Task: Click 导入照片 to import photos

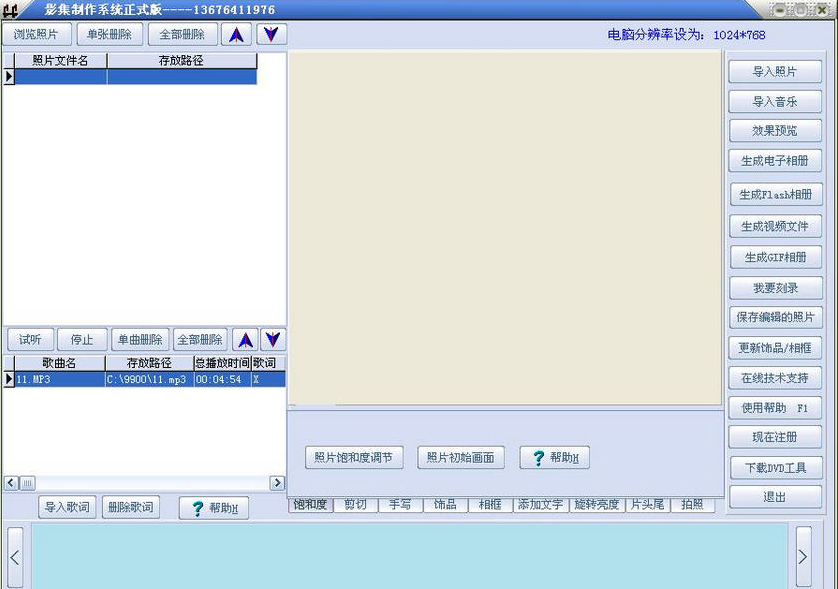Action: point(776,71)
